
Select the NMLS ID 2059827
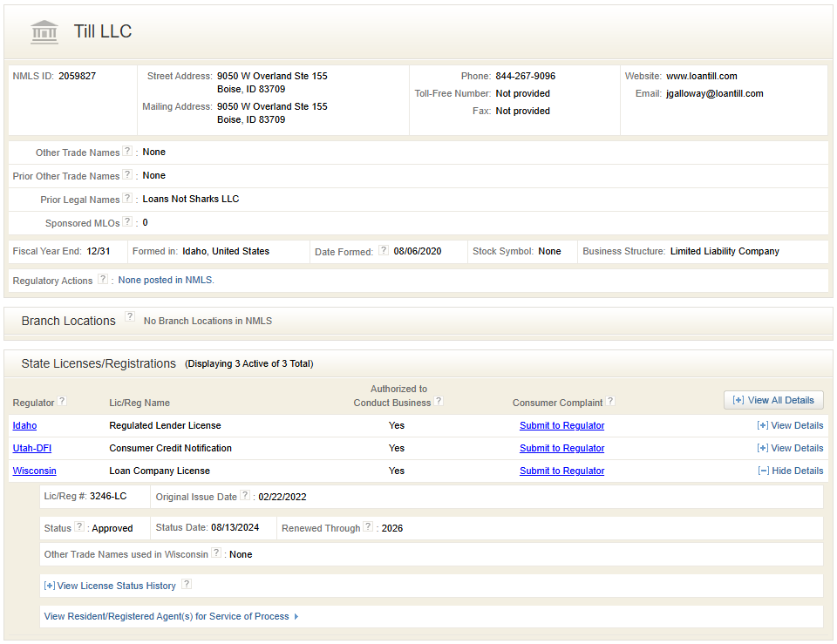(x=78, y=76)
